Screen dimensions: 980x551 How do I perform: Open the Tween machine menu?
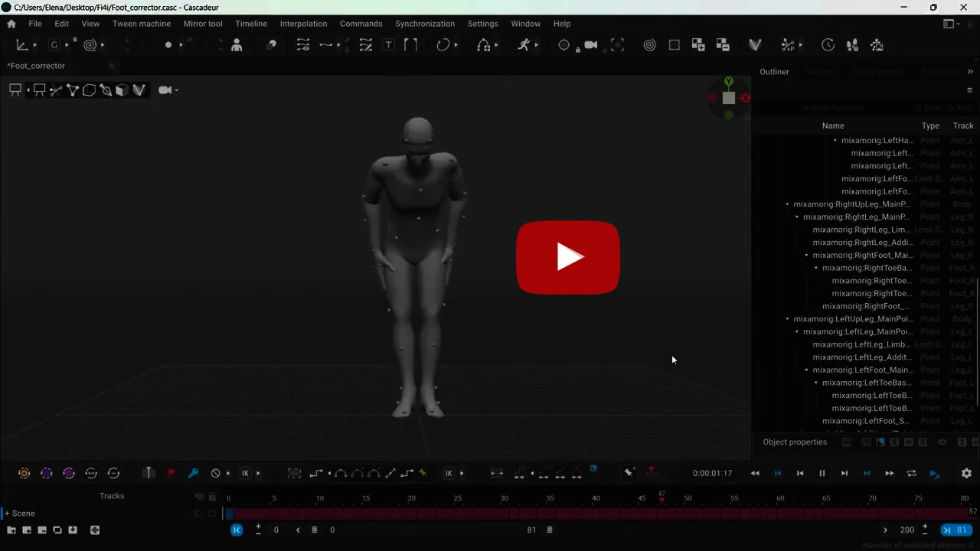tap(142, 24)
